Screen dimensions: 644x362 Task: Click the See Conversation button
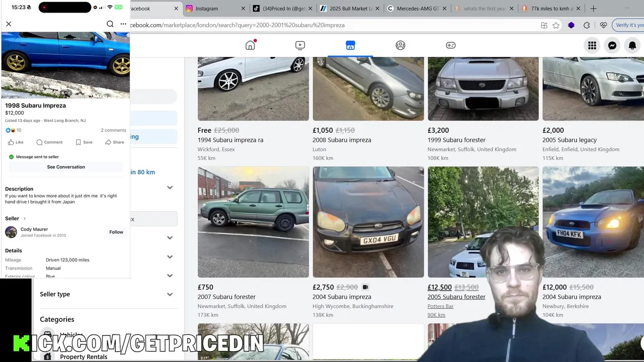pos(66,167)
